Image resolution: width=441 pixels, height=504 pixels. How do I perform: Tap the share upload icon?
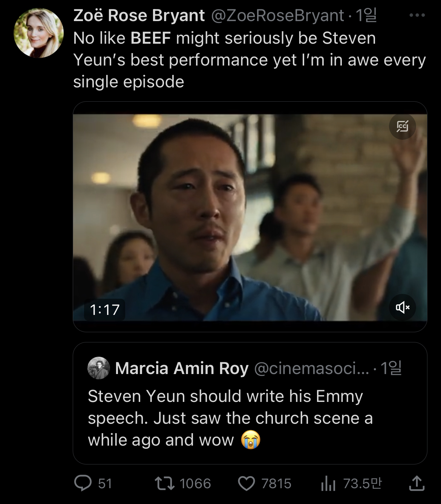(x=416, y=483)
